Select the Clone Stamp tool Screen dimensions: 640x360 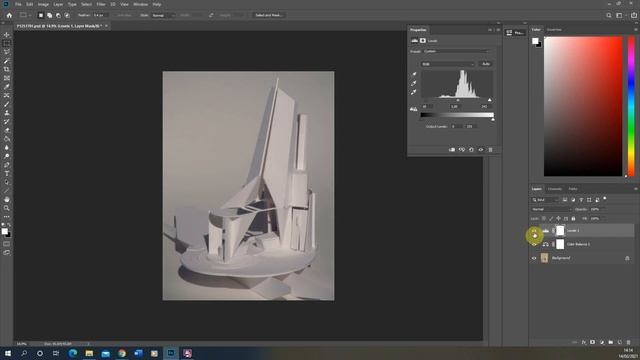coord(7,113)
